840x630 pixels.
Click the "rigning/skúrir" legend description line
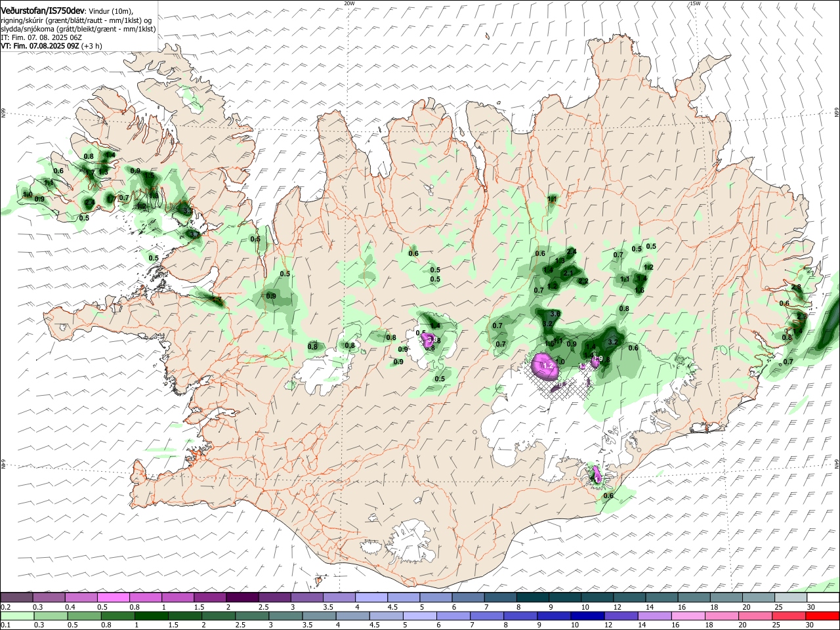tap(76, 20)
